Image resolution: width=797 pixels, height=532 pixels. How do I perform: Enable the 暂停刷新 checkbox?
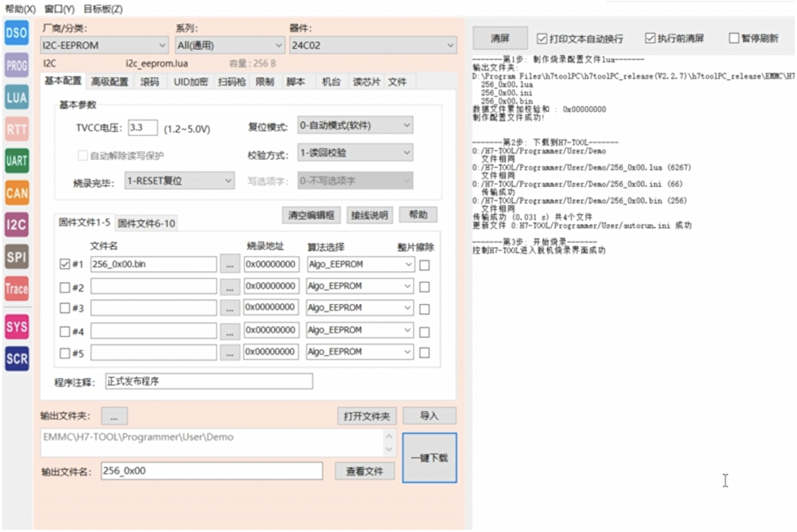pos(734,38)
